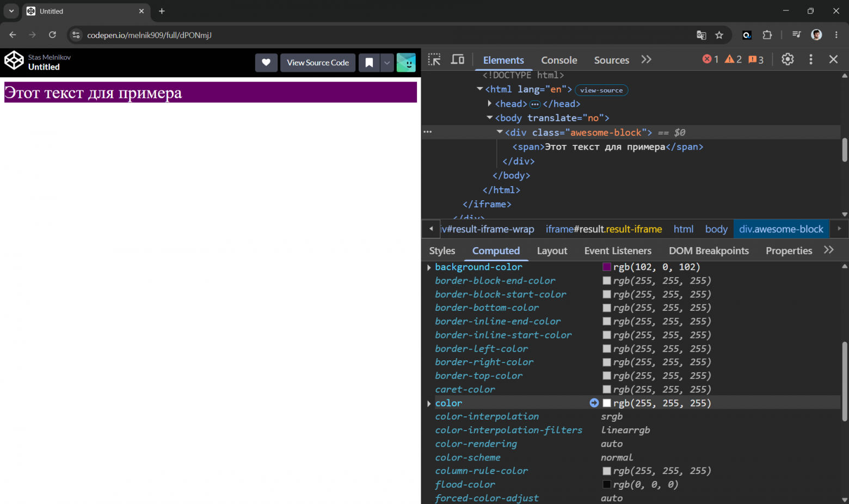Click the View Source Code button

[318, 63]
